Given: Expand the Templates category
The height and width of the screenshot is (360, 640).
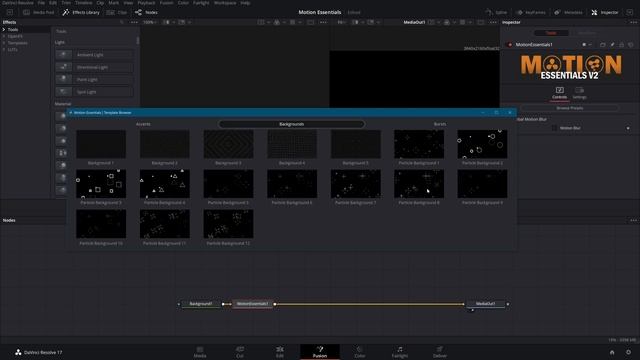Looking at the screenshot, I should (4, 42).
